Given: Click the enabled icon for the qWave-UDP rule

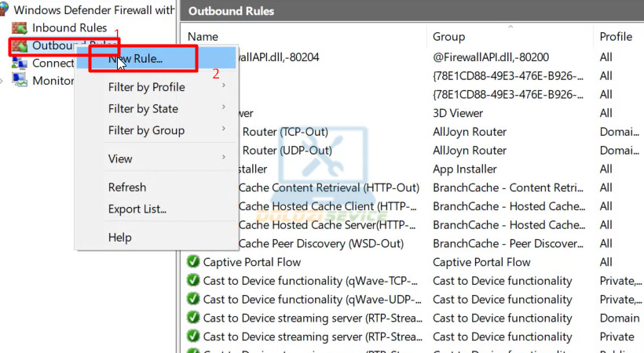Looking at the screenshot, I should (x=193, y=299).
